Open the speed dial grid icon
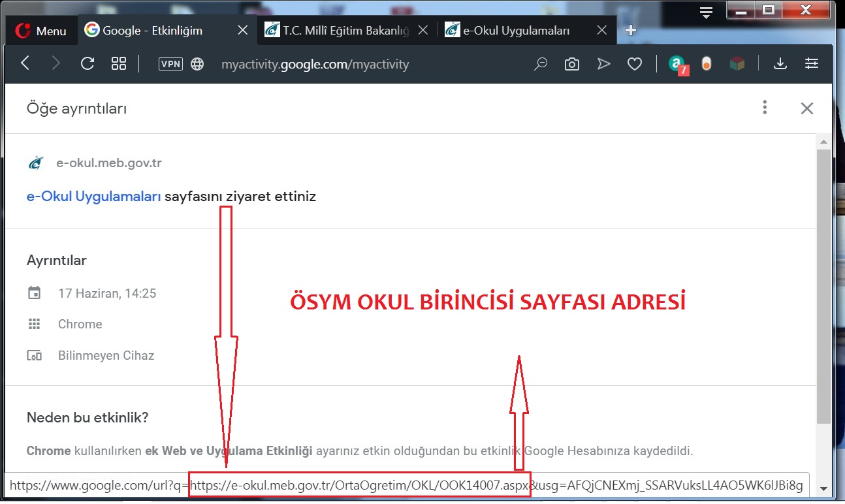The image size is (845, 504). point(119,63)
